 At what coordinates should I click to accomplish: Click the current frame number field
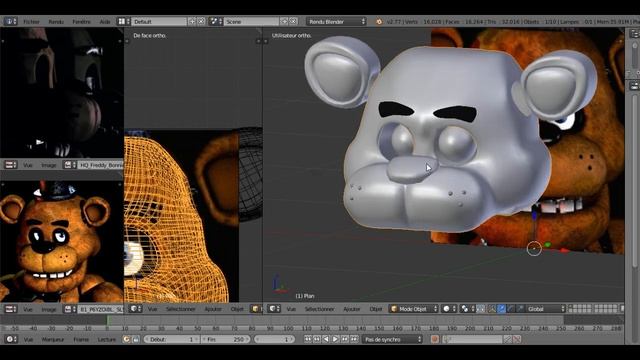[x=274, y=339]
